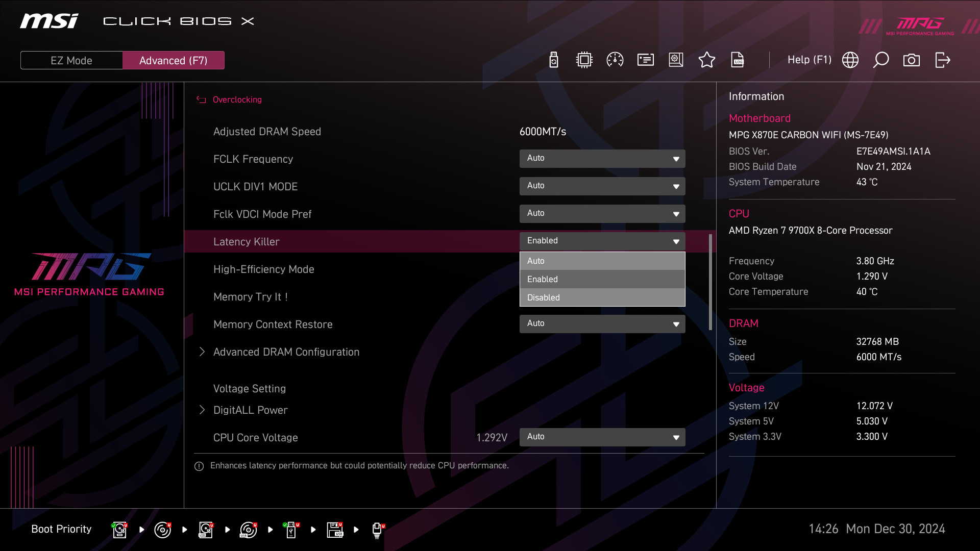This screenshot has height=551, width=980.
Task: Click DRAM size 32768 MB value
Action: pyautogui.click(x=877, y=342)
